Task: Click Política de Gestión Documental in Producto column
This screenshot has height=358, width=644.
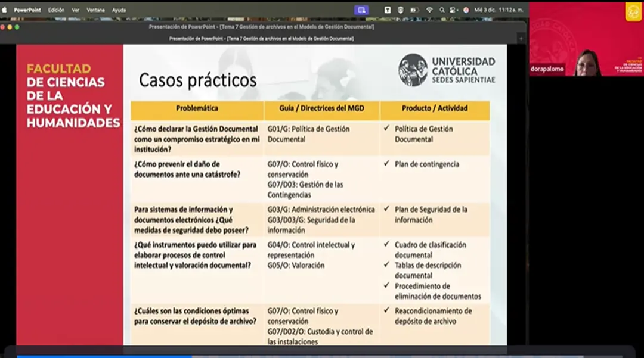Action: click(x=424, y=134)
